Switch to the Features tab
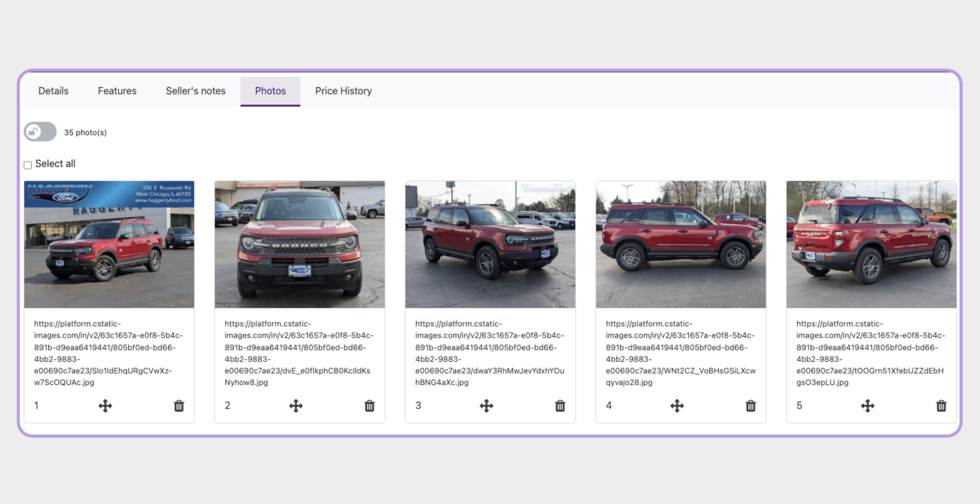This screenshot has height=504, width=980. click(117, 91)
